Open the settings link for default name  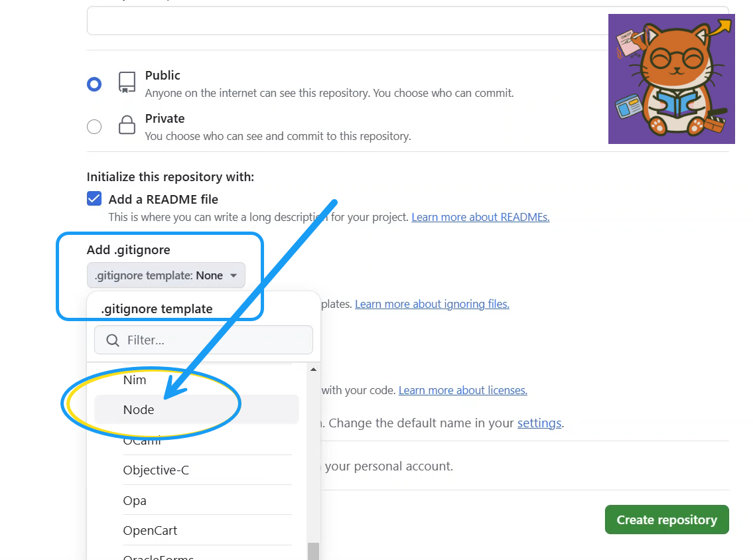point(539,423)
